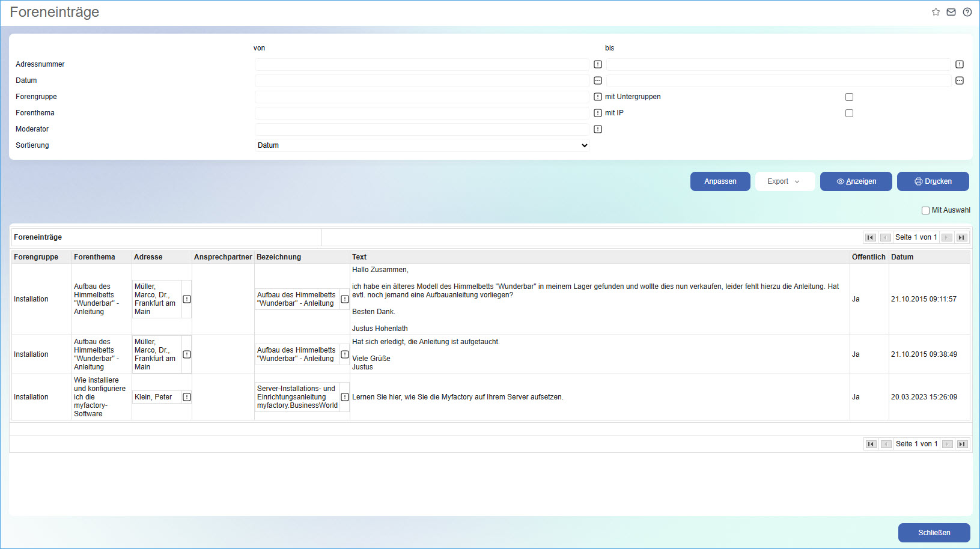Open address details icon for Klein, Peter
This screenshot has height=549, width=980.
(187, 397)
